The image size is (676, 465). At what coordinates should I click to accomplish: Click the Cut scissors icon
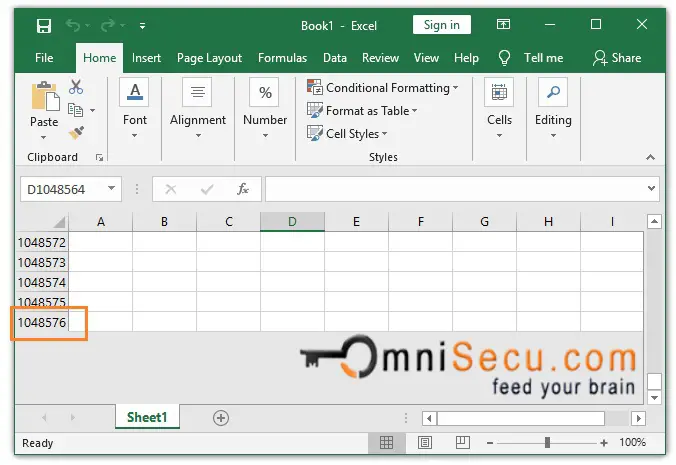tap(76, 87)
